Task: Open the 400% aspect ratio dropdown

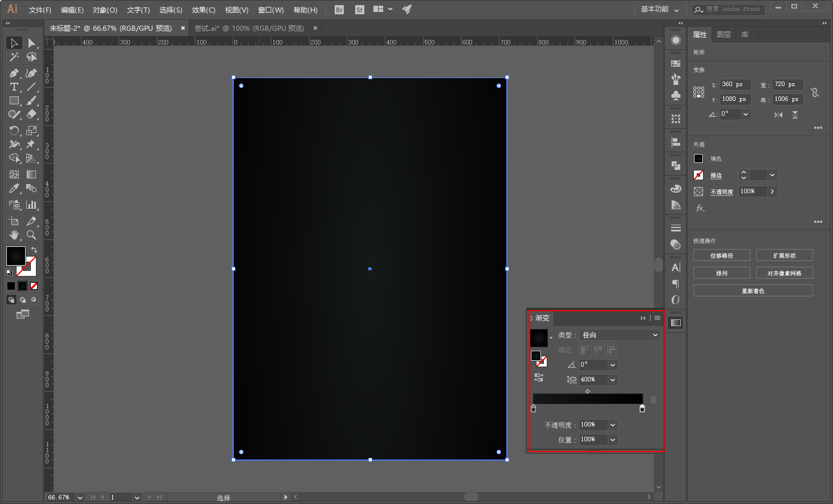Action: pyautogui.click(x=613, y=380)
